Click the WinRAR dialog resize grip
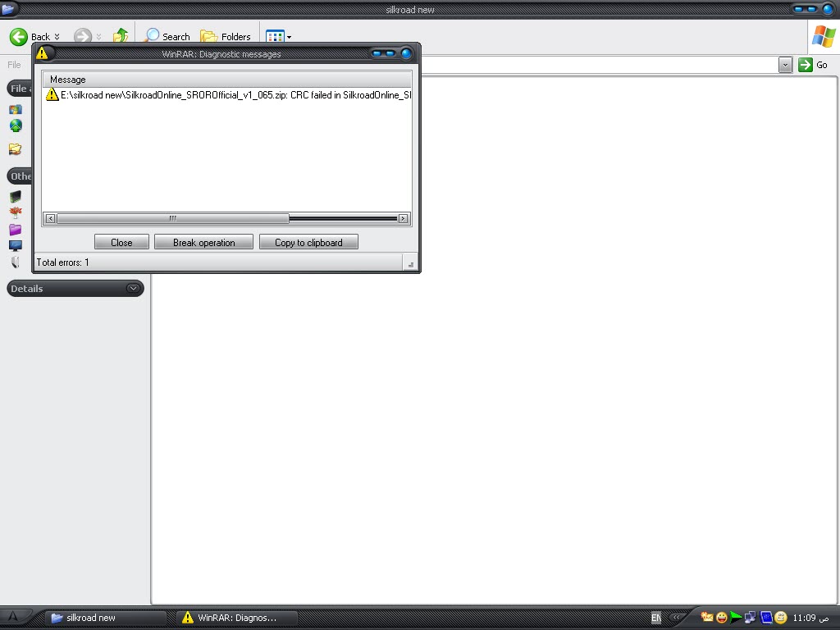 (x=411, y=264)
